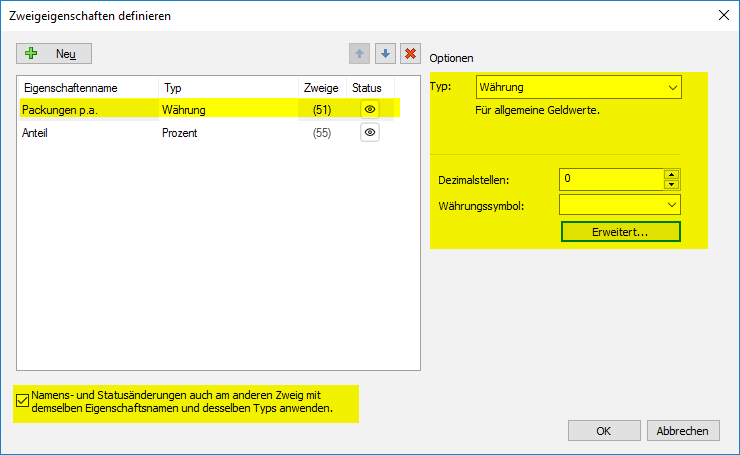The height and width of the screenshot is (455, 740).
Task: Decrease Dezimalstellen with the down arrow
Action: (672, 184)
